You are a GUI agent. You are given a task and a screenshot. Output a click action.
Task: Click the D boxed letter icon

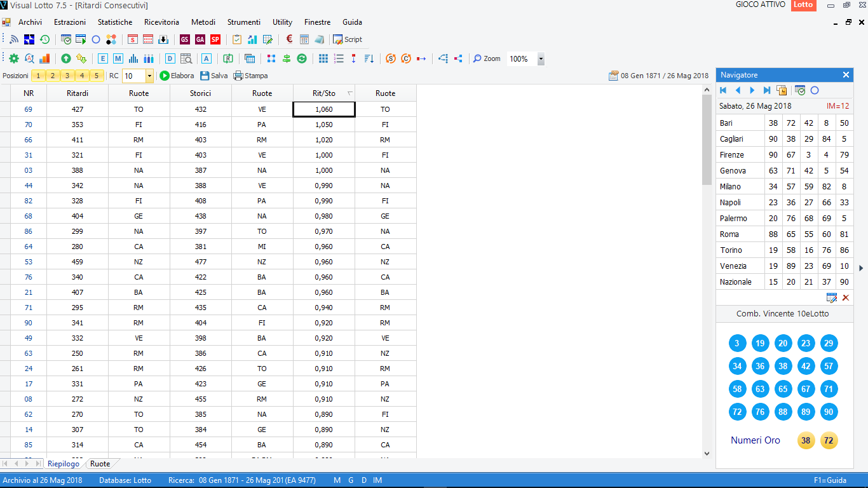[x=170, y=58]
